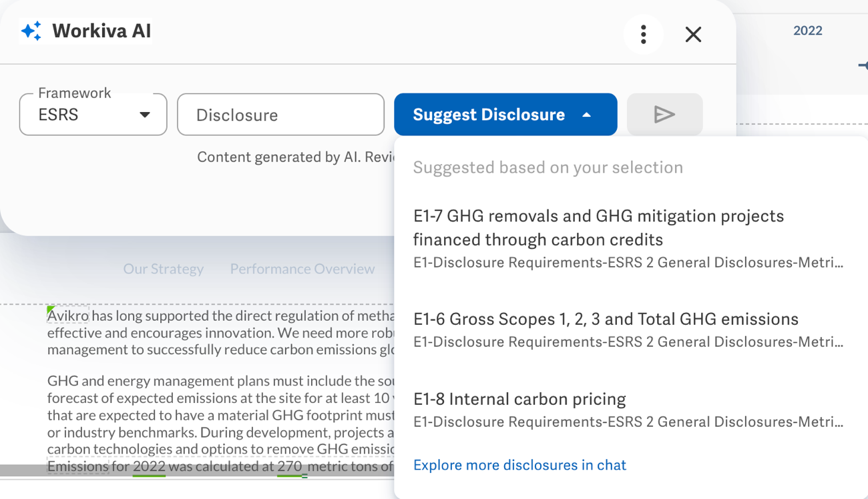Open the Framework ESRS dropdown

coord(93,115)
